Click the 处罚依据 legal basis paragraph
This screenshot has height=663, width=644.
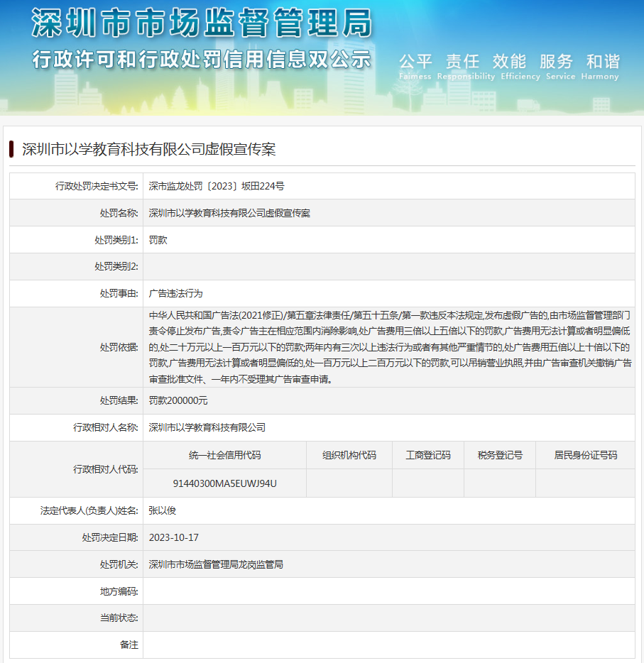389,346
